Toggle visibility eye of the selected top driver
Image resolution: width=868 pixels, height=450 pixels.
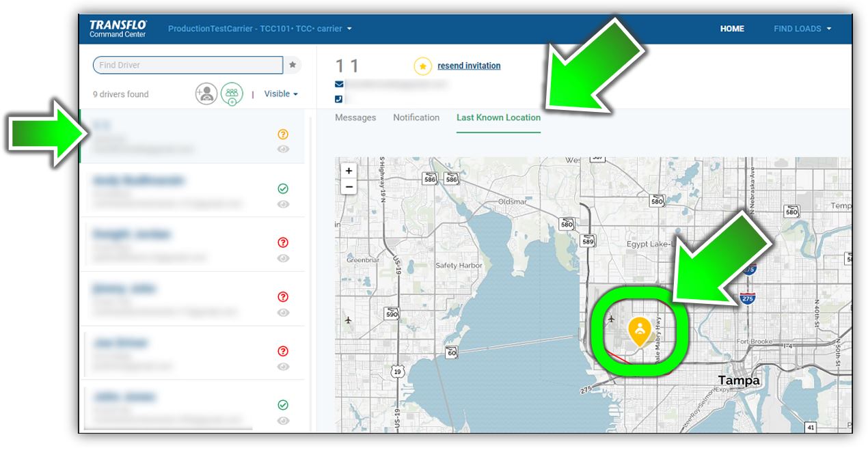[x=283, y=149]
